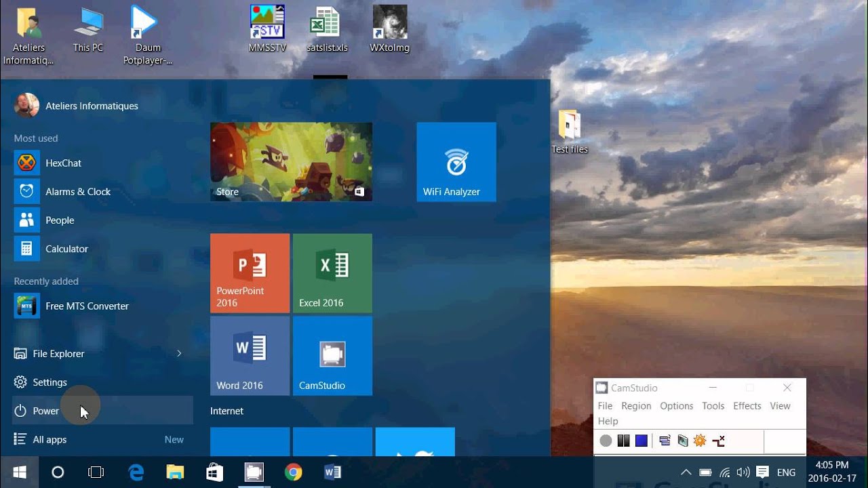Image resolution: width=868 pixels, height=488 pixels.
Task: Open Excel 2016 tile
Action: [332, 273]
